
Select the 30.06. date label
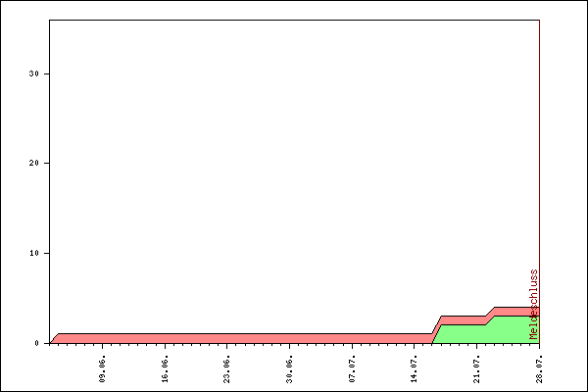(289, 365)
